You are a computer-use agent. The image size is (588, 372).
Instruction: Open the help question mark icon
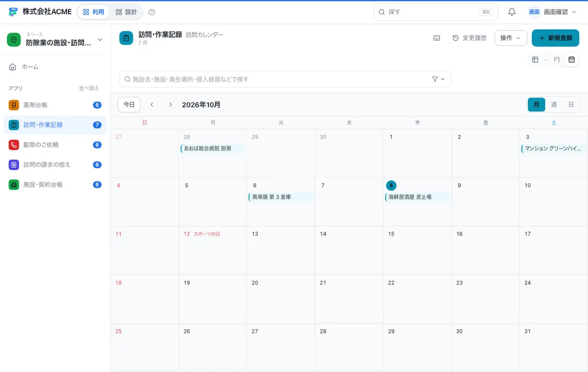pos(152,12)
